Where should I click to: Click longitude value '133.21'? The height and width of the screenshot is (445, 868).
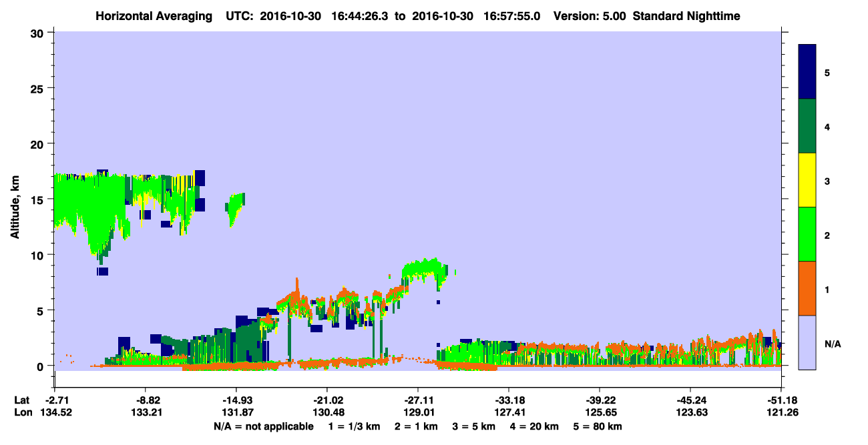146,412
